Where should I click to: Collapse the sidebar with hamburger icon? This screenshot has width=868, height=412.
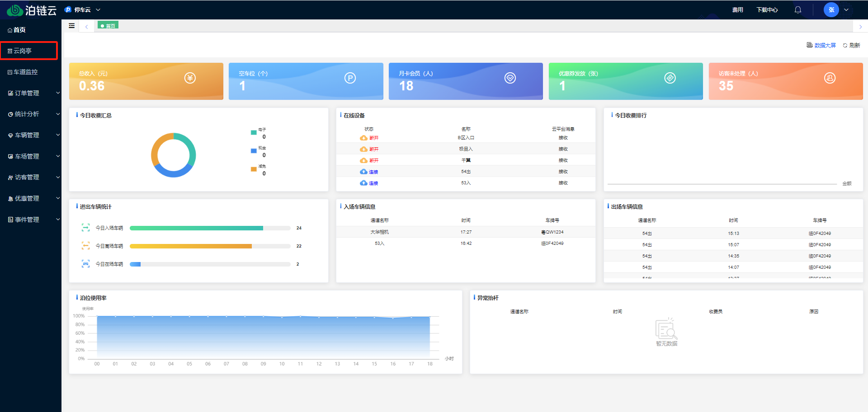(x=71, y=26)
